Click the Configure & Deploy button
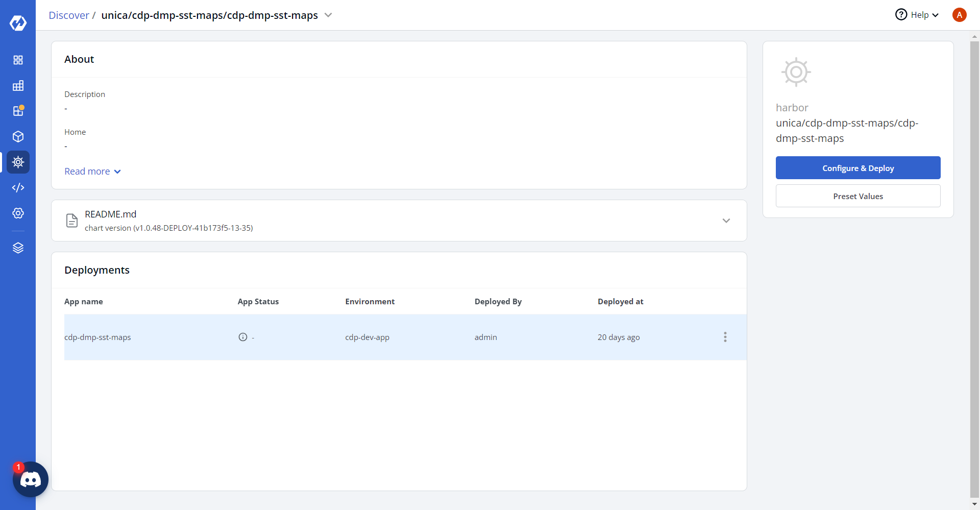This screenshot has width=980, height=510. click(x=857, y=168)
